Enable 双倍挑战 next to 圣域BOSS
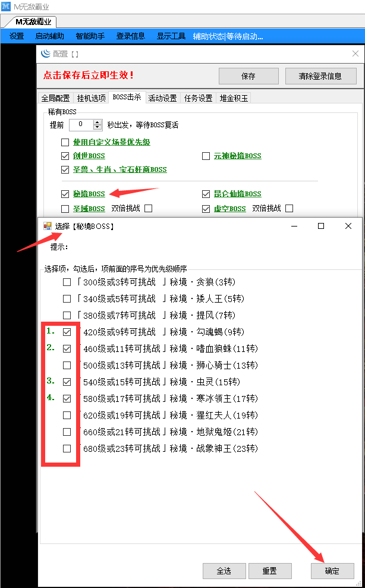 148,209
